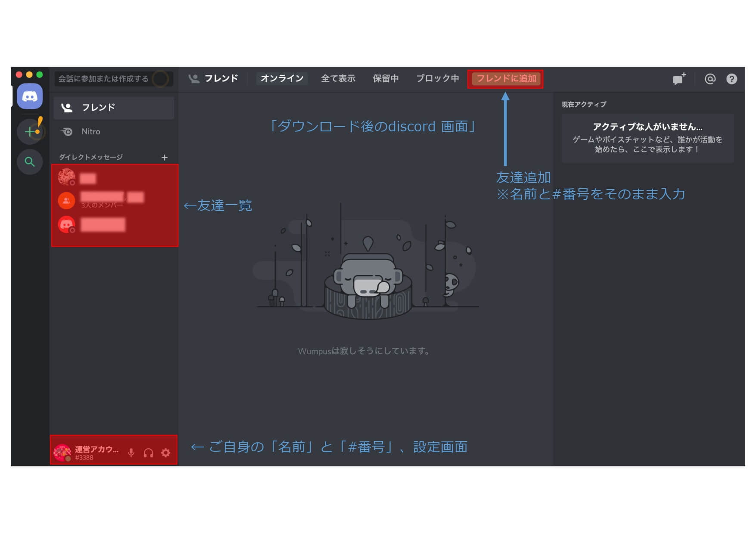Image resolution: width=756 pixels, height=534 pixels.
Task: Add a server with the plus icon
Action: [30, 131]
